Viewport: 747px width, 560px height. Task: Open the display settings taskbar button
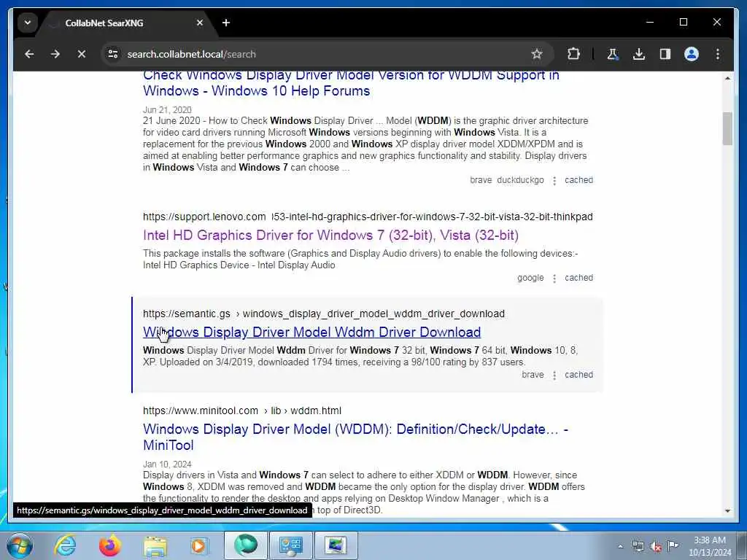click(x=336, y=545)
